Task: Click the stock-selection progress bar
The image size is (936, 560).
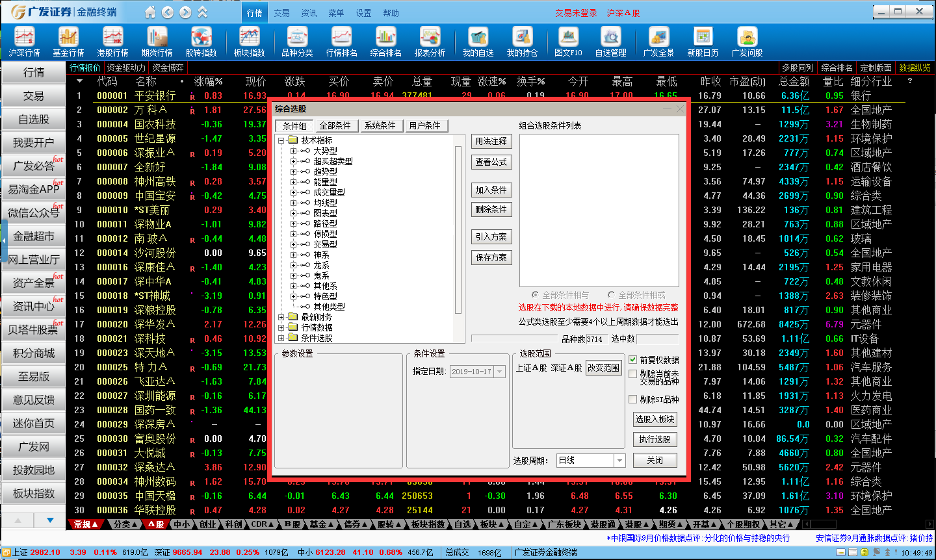Action: coord(516,338)
